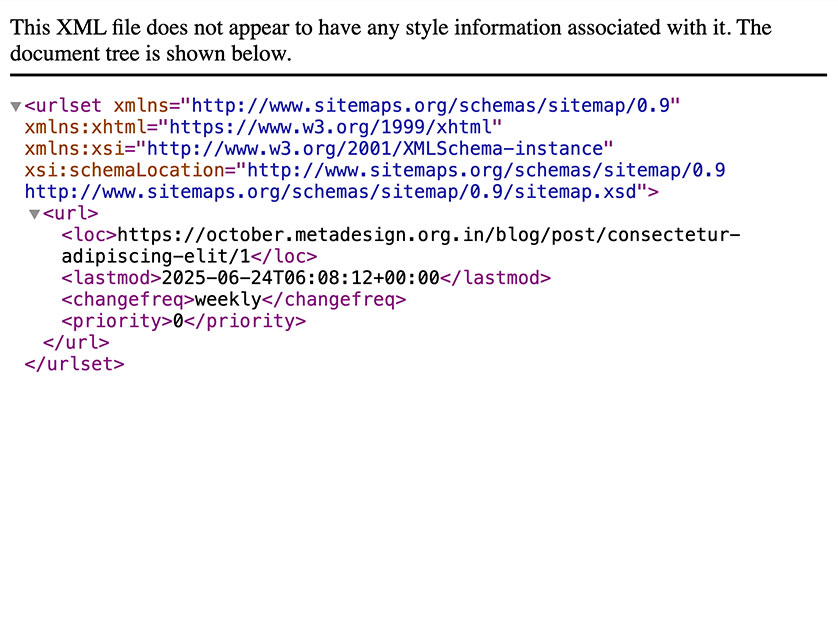Click the loc URL october.metadesign.org.in text
Screen dimensions: 838x630
(x=429, y=235)
